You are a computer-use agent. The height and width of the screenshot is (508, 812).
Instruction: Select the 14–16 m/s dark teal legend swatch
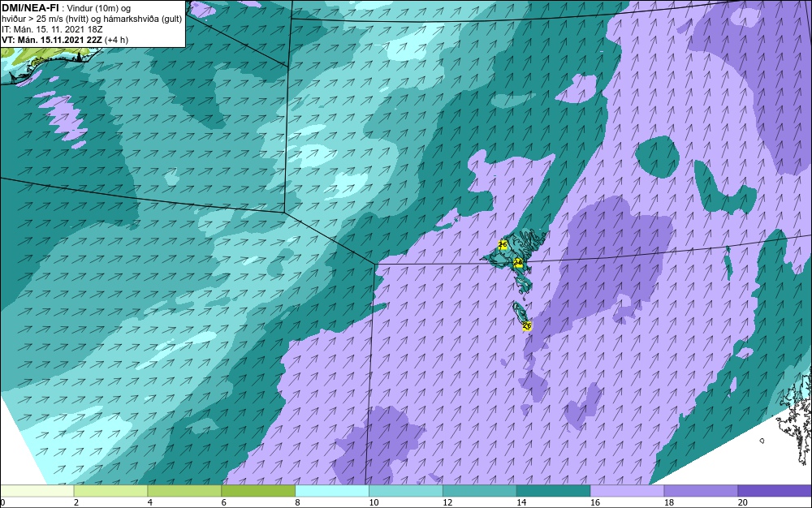pos(554,491)
